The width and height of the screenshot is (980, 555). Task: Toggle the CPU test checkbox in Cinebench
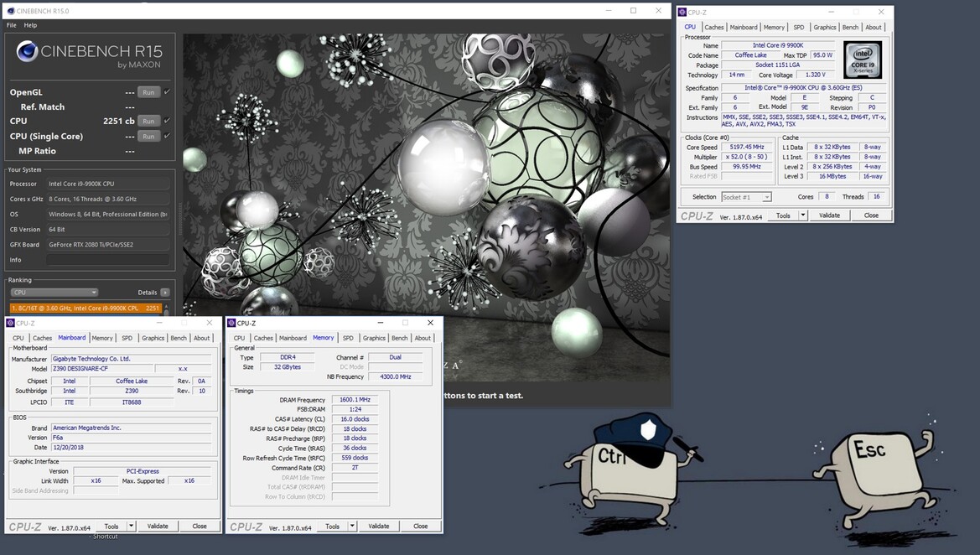pyautogui.click(x=167, y=121)
